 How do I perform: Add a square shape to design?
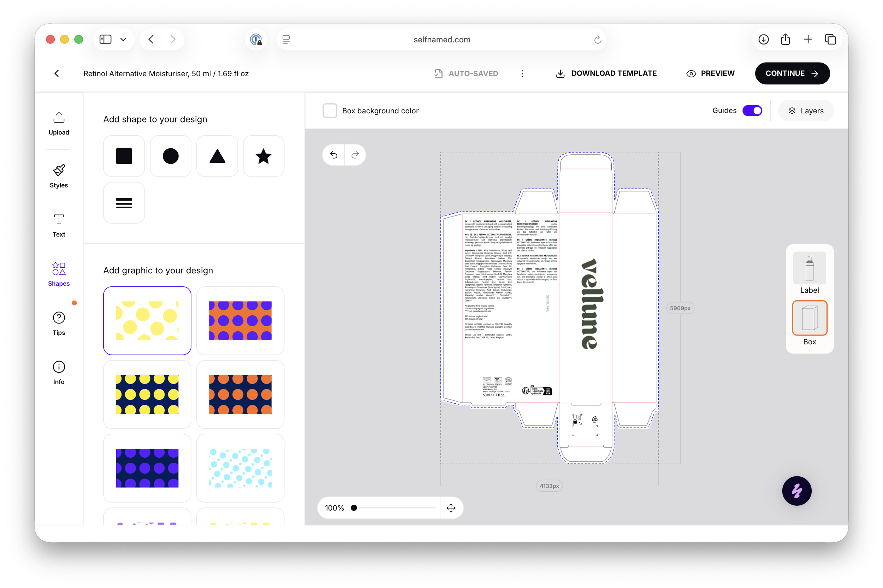[x=124, y=156]
